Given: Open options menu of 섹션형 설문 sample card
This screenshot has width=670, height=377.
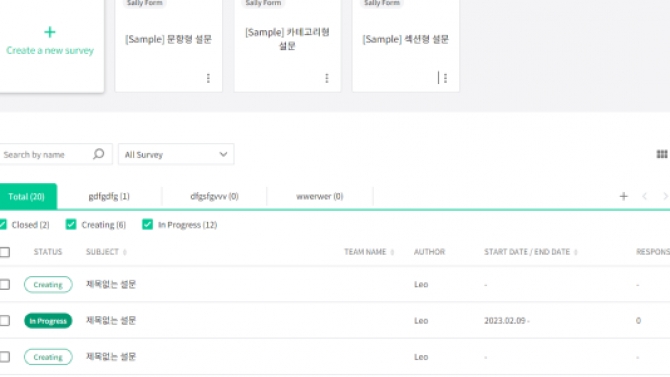Looking at the screenshot, I should pos(446,78).
